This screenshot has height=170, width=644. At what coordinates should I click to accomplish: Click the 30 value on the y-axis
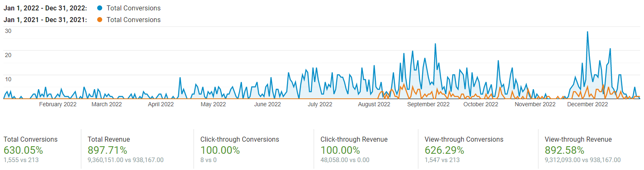tap(8, 31)
